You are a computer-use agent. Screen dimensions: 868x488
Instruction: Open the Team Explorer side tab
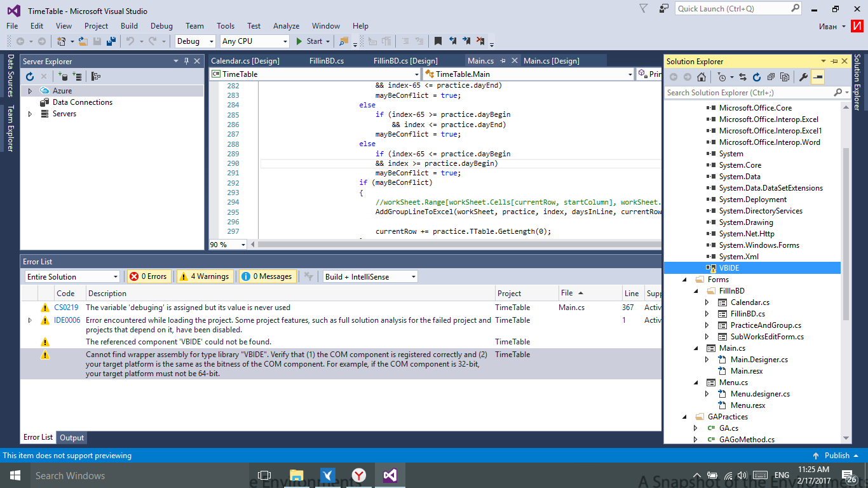pos(10,128)
